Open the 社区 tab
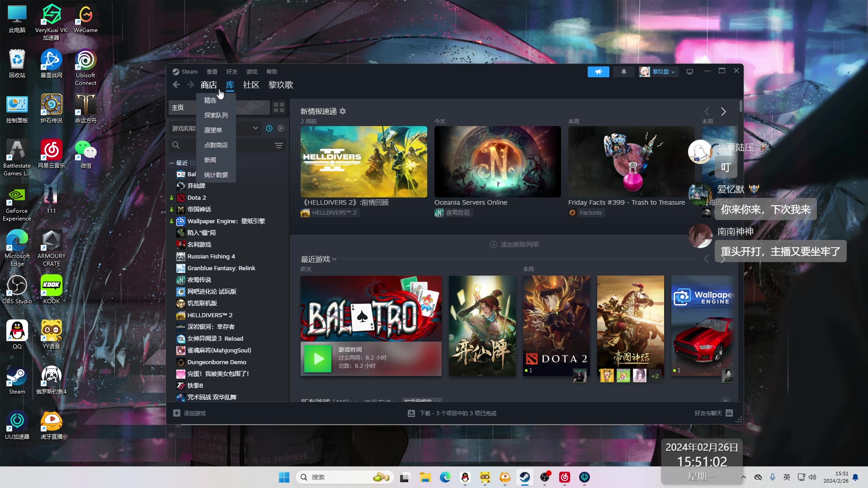 251,85
